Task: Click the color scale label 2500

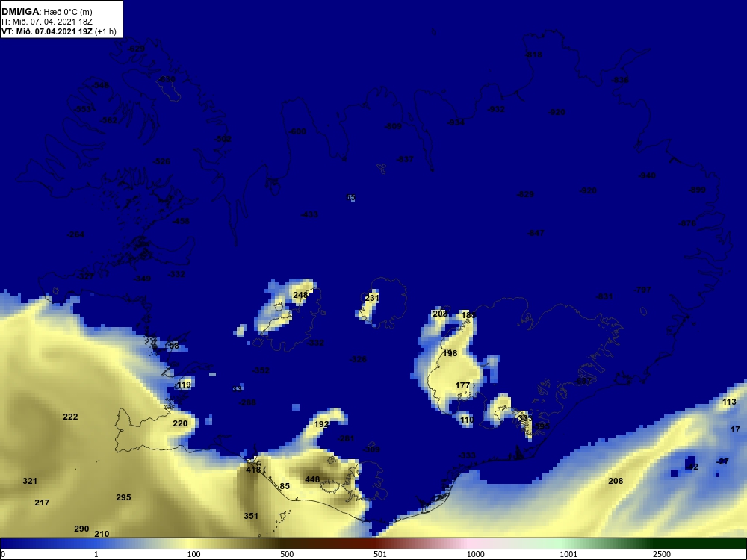Action: pyautogui.click(x=662, y=554)
